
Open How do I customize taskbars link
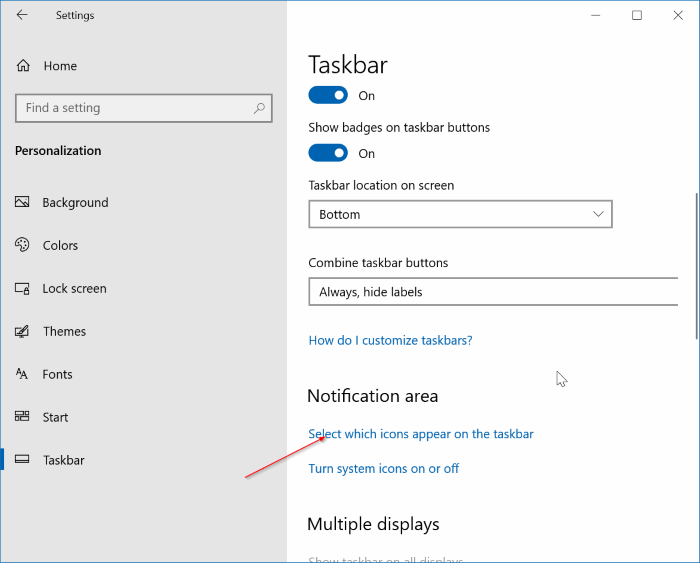390,340
